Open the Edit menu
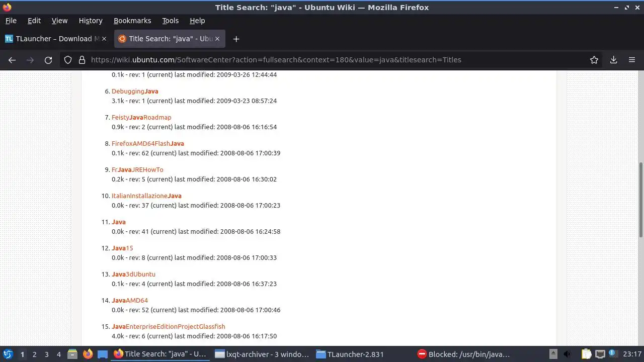 (34, 21)
